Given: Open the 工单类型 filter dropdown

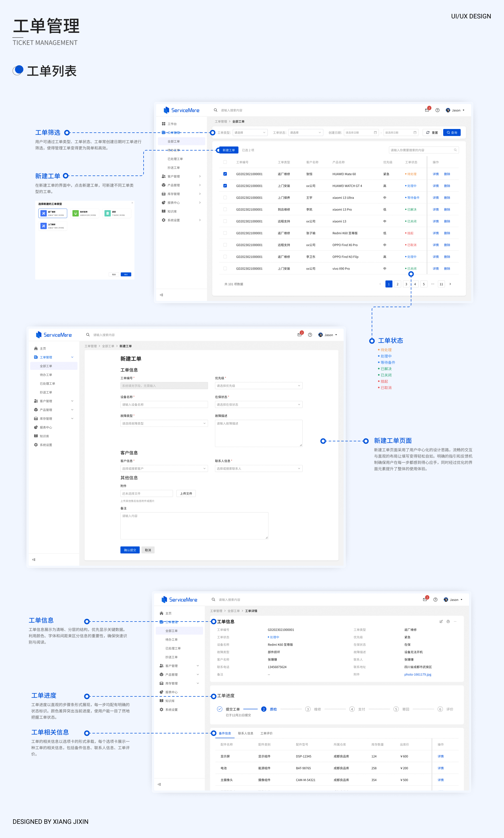Looking at the screenshot, I should pos(250,133).
